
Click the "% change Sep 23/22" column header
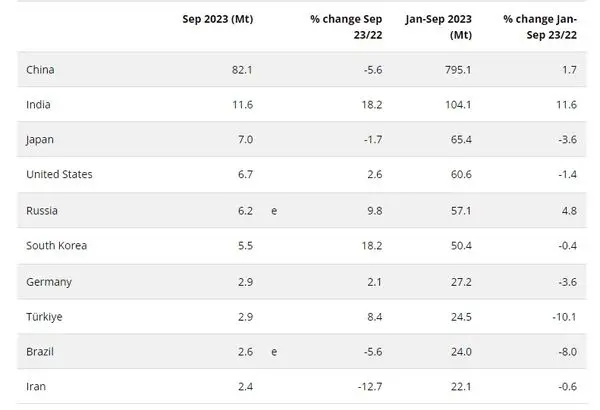[x=346, y=25]
